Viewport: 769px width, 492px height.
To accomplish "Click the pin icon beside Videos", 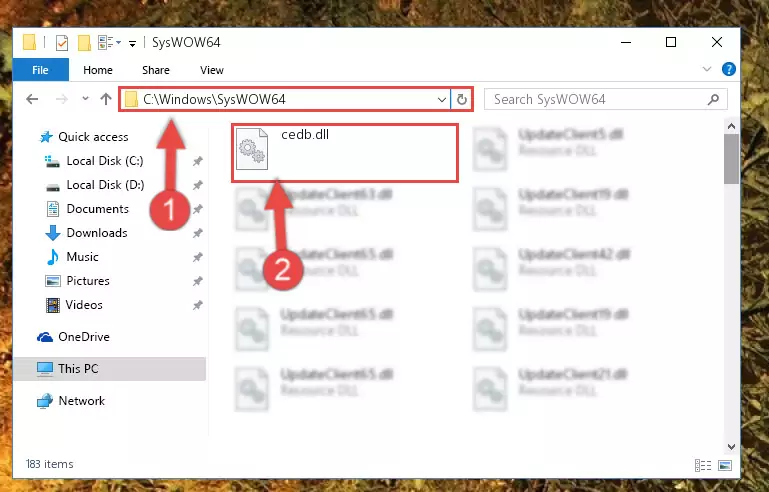I will (198, 305).
